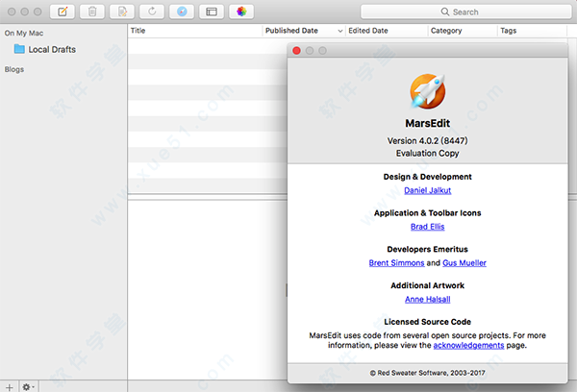This screenshot has height=392, width=577.
Task: Sort by Category column header
Action: [x=463, y=31]
